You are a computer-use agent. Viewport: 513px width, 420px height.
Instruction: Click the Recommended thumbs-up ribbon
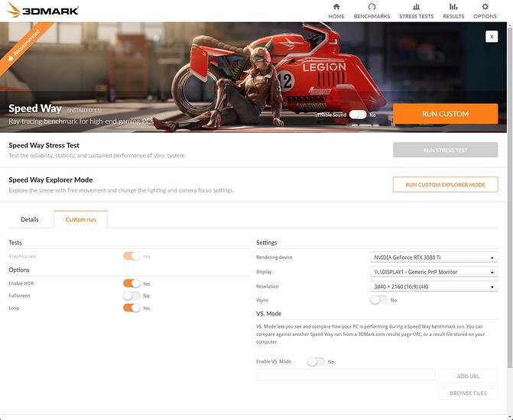24,46
